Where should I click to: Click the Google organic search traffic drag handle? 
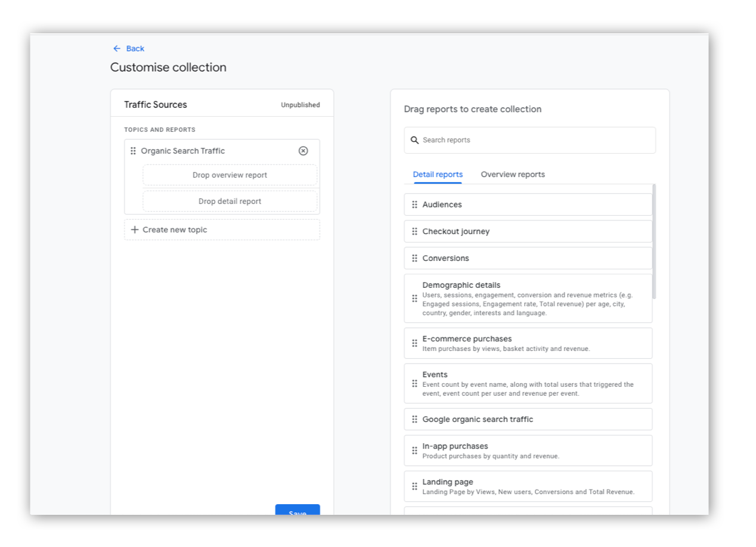click(414, 419)
